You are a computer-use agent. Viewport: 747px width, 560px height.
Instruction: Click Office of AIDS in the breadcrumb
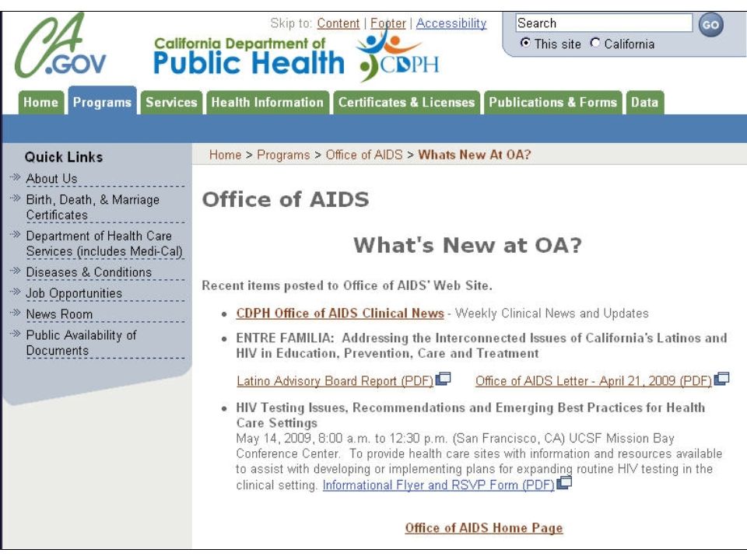tap(364, 155)
